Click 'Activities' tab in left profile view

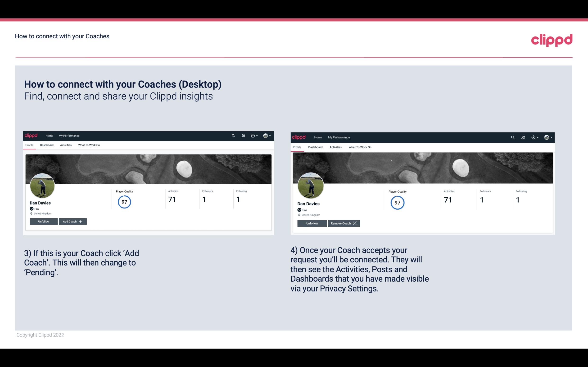[x=66, y=145]
